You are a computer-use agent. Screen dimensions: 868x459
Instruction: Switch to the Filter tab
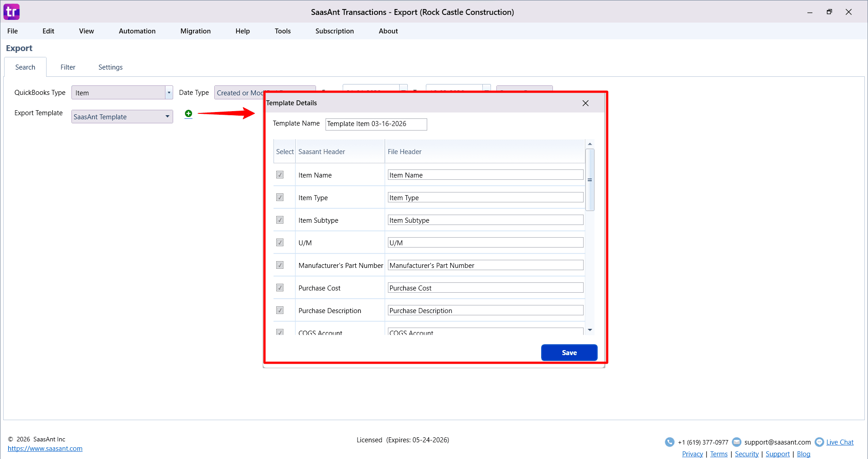tap(68, 67)
